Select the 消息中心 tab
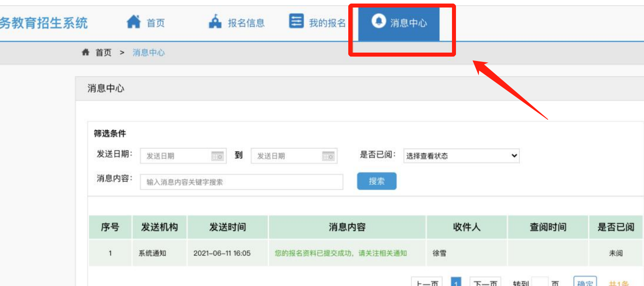 point(399,24)
